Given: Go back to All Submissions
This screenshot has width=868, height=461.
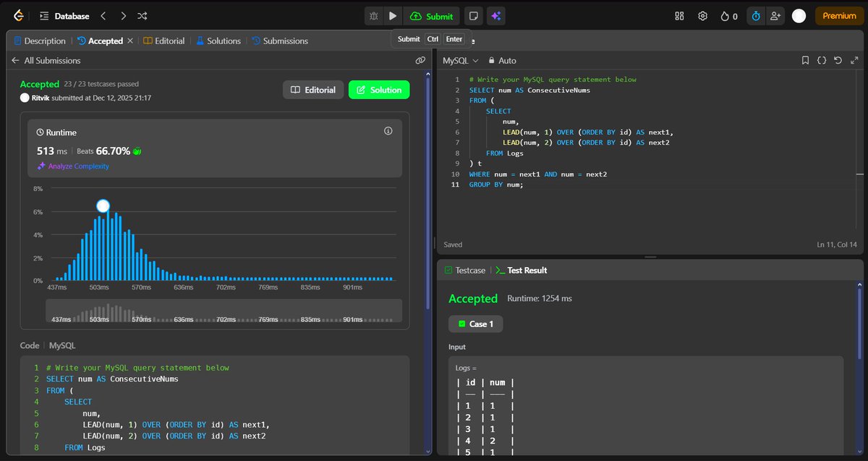Looking at the screenshot, I should coord(46,61).
